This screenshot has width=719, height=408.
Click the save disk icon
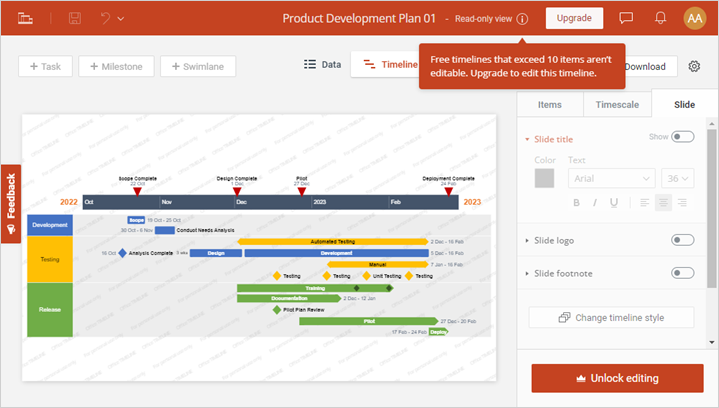tap(75, 18)
